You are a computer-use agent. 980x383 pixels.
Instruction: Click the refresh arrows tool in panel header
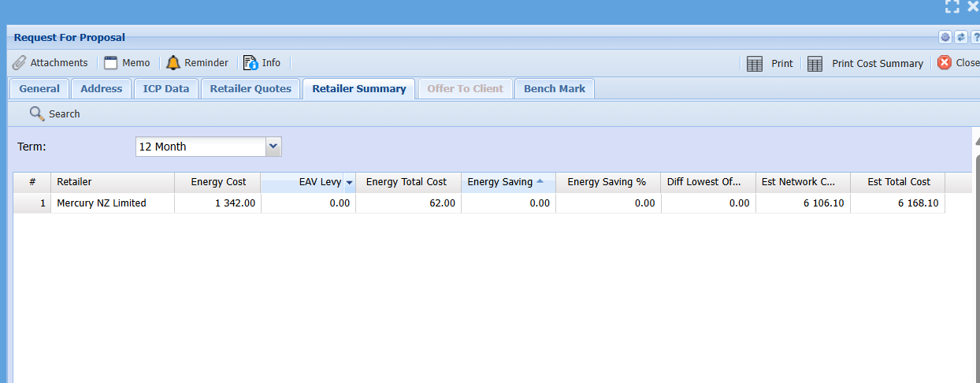[960, 37]
